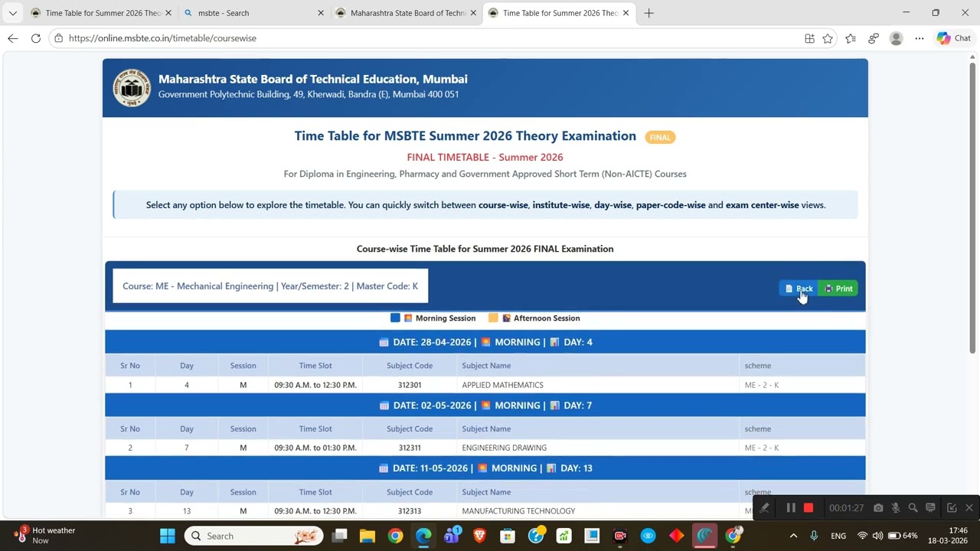Open a new browser tab

pos(649,13)
